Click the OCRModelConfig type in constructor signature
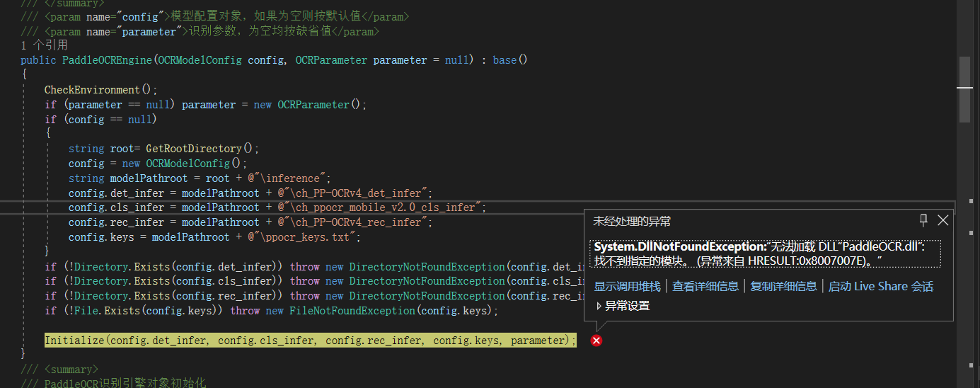This screenshot has height=388, width=980. pyautogui.click(x=200, y=60)
